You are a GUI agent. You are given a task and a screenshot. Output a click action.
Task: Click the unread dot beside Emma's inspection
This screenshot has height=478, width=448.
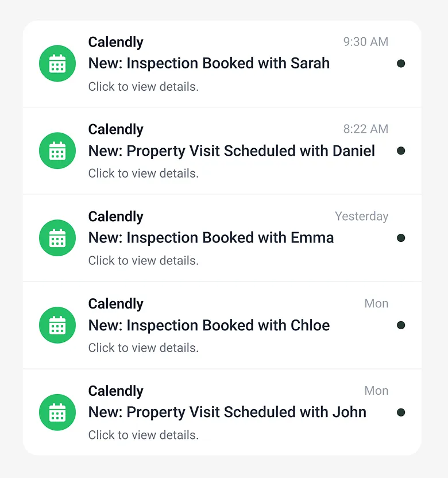click(x=401, y=238)
